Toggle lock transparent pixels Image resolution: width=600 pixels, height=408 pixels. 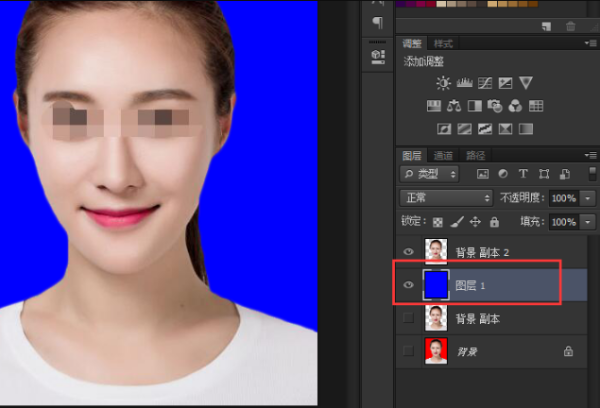tap(437, 222)
